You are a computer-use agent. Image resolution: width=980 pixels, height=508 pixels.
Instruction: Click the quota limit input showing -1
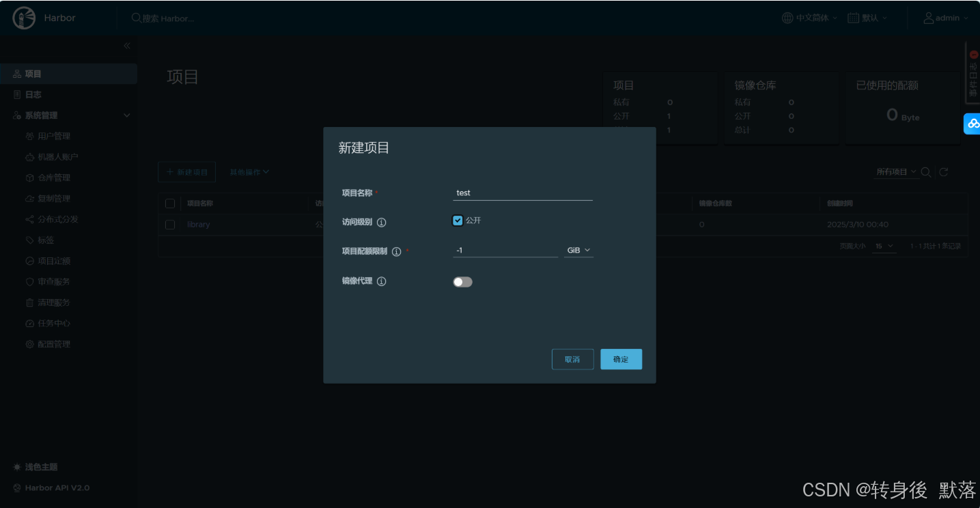click(x=505, y=251)
